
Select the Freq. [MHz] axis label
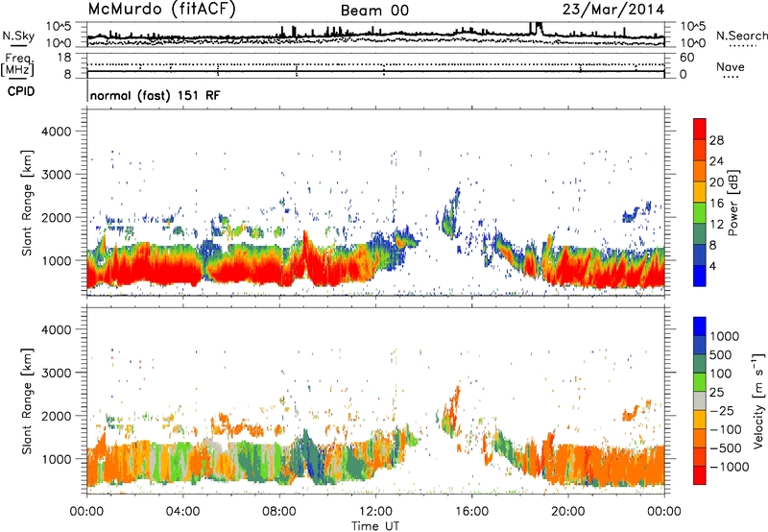[x=18, y=65]
